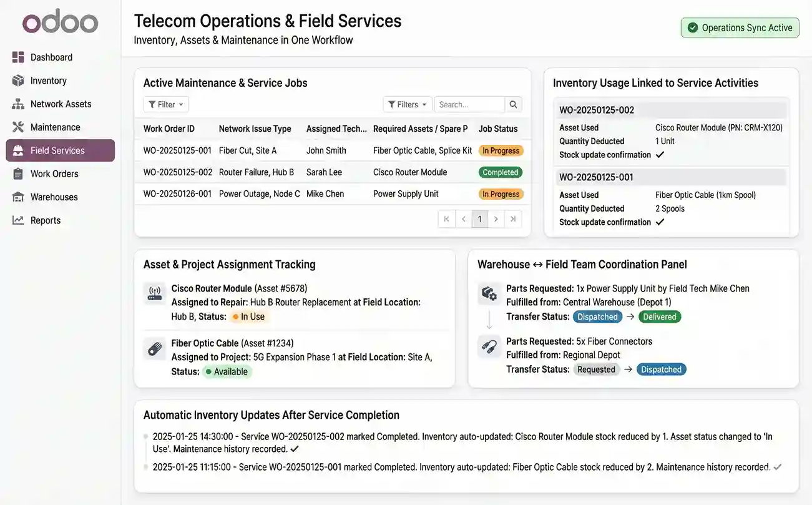Open the Filter dropdown in maintenance jobs
Viewport: 812px width, 505px height.
165,104
